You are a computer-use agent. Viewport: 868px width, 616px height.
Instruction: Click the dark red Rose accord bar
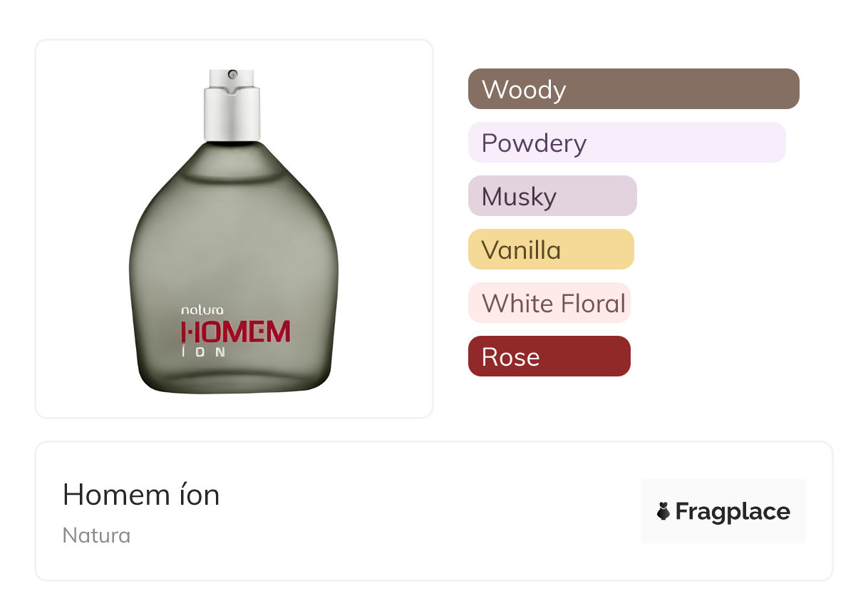[x=549, y=356]
